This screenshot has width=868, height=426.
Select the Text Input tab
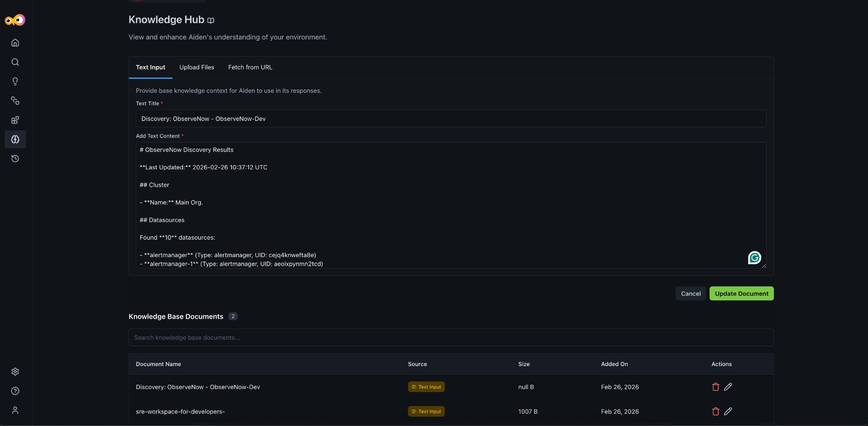150,67
